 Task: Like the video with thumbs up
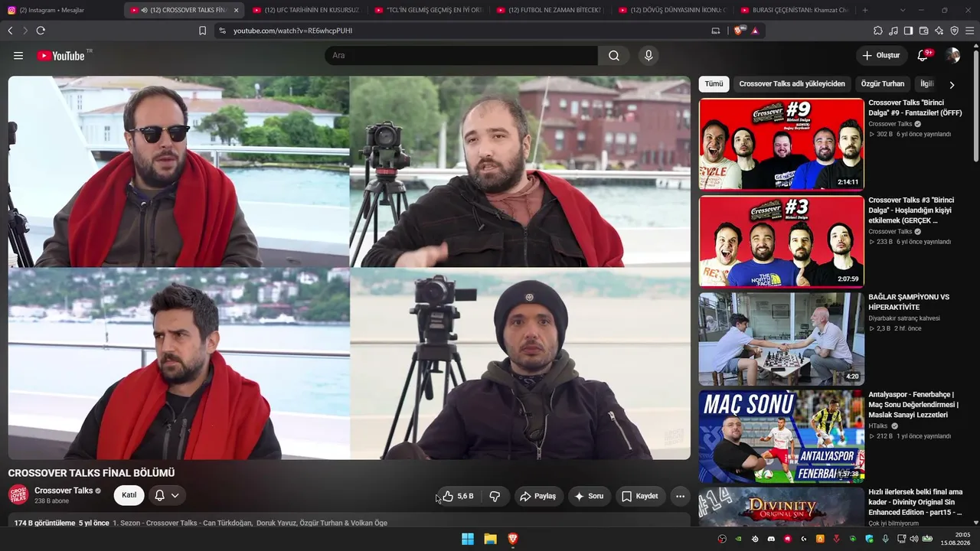[459, 496]
